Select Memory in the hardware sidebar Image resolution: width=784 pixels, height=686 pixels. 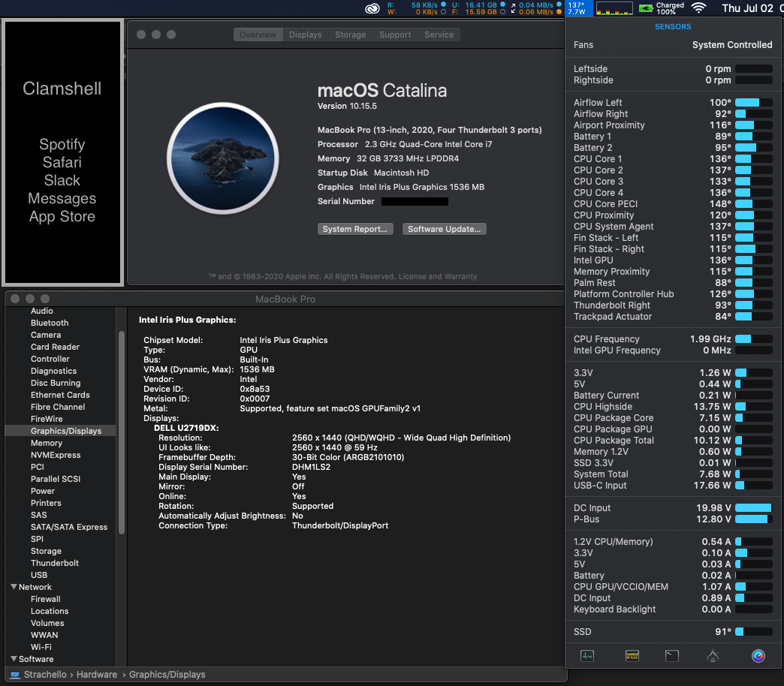(x=47, y=443)
